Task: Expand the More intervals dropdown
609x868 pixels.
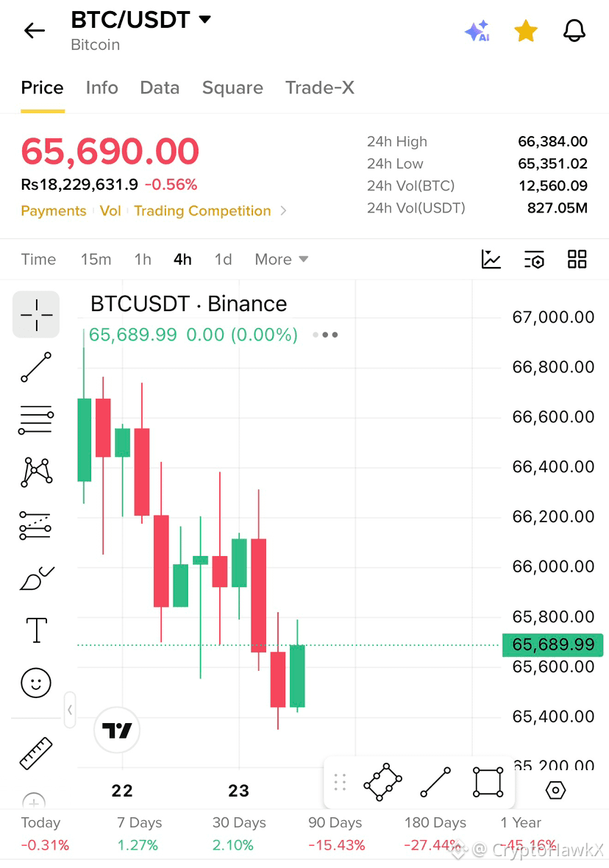Action: [x=281, y=259]
